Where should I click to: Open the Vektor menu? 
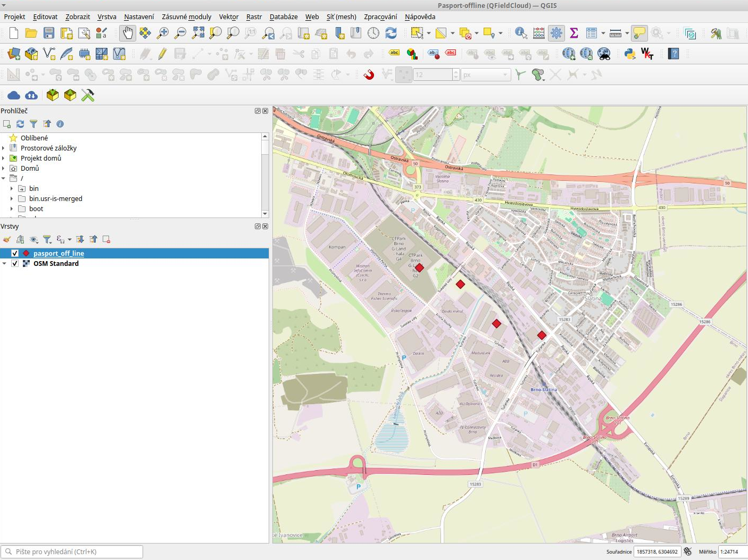[x=228, y=17]
